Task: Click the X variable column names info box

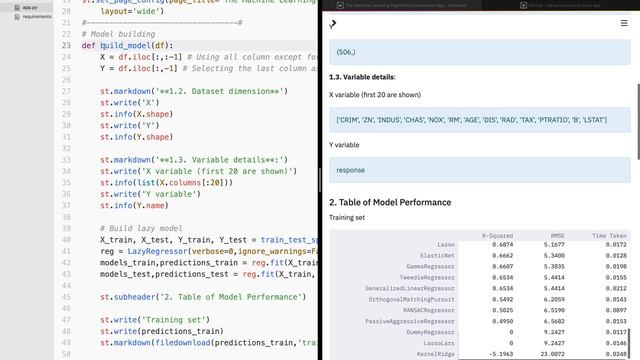Action: tap(480, 120)
